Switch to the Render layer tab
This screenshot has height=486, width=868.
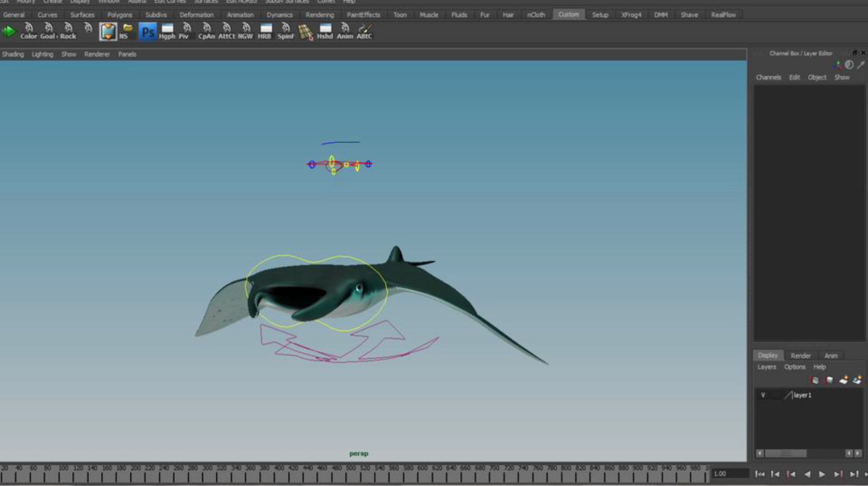point(800,356)
